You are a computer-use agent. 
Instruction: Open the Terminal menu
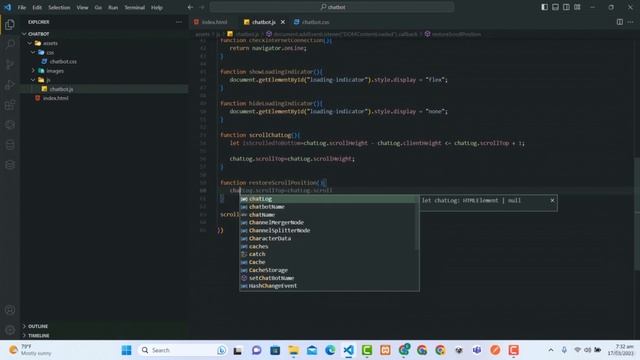click(x=135, y=7)
